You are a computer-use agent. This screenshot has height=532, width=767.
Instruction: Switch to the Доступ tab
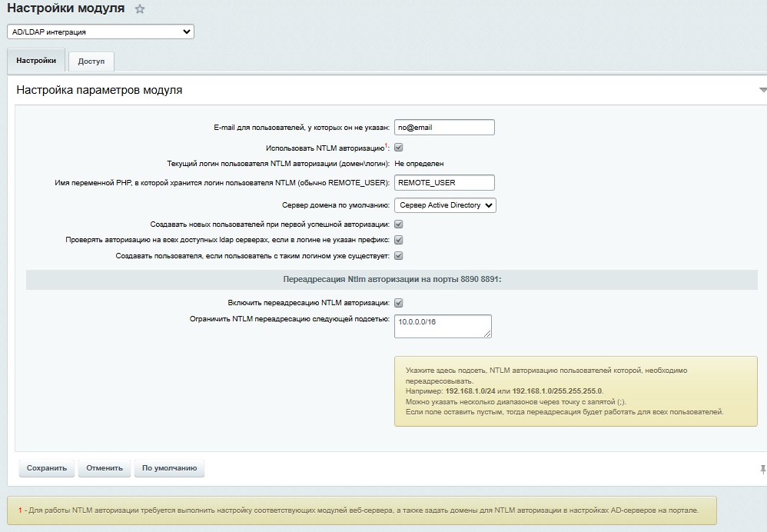point(91,62)
